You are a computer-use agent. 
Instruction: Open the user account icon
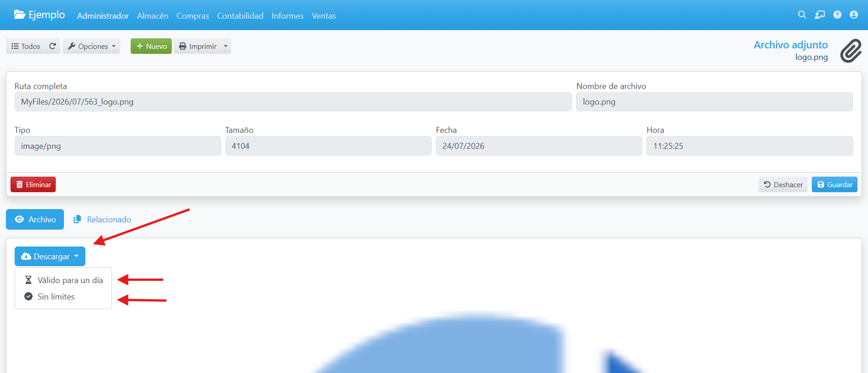pyautogui.click(x=853, y=15)
